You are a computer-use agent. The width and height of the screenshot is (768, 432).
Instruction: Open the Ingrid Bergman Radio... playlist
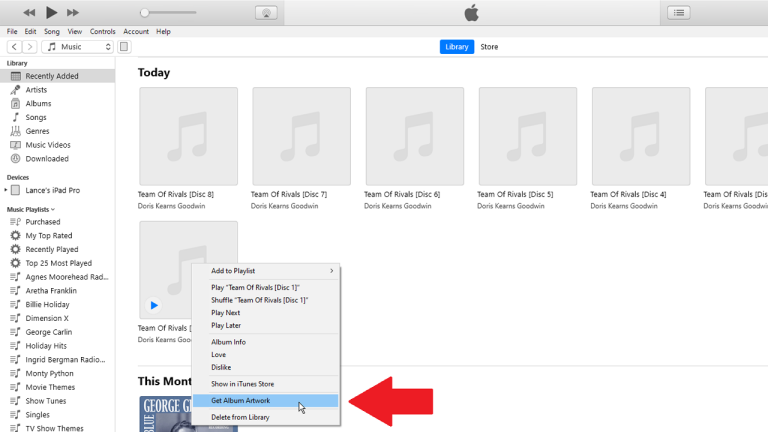pyautogui.click(x=65, y=360)
